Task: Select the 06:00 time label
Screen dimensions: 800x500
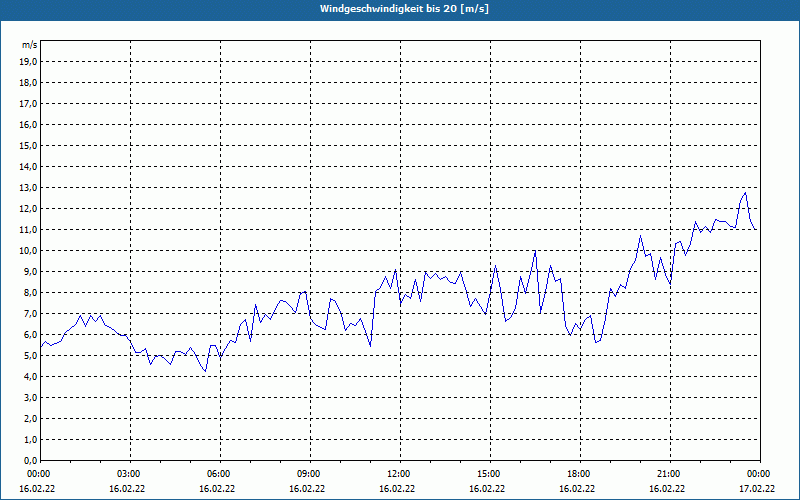Action: pos(220,474)
